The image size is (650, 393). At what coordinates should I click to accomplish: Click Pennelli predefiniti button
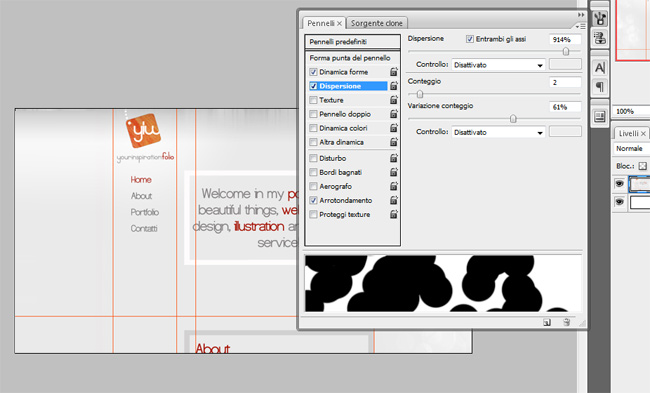click(352, 42)
